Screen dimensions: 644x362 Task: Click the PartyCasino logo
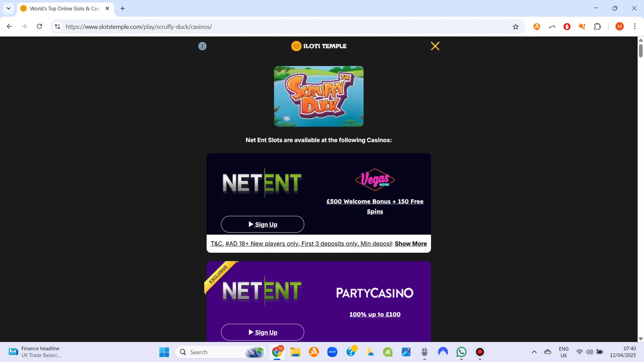375,293
